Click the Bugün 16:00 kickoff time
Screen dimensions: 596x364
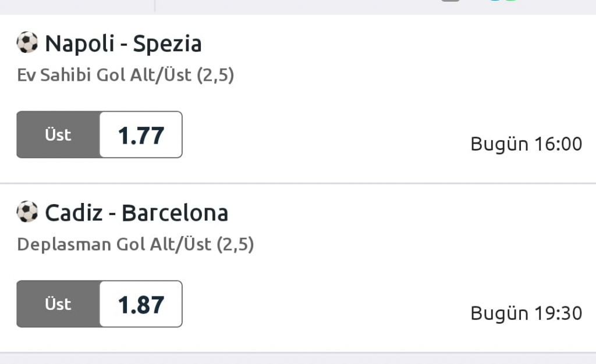point(526,144)
